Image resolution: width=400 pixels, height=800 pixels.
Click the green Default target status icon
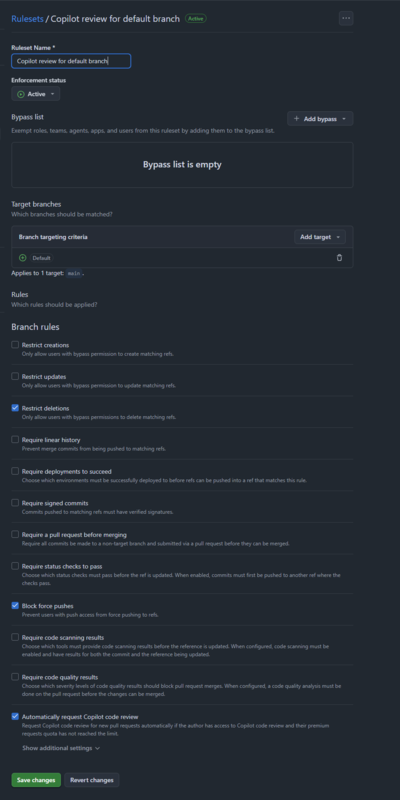(22, 258)
